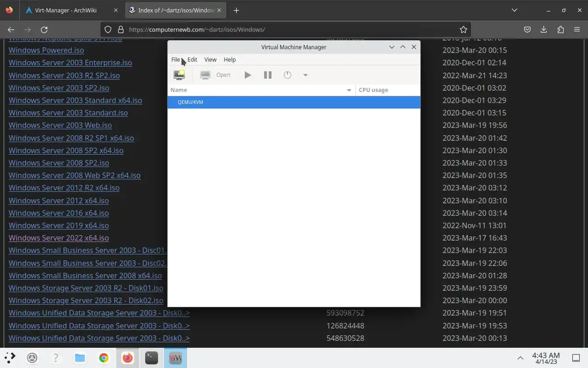Open Windows Server 2008 R2 SP1 x64.iso link

point(71,138)
